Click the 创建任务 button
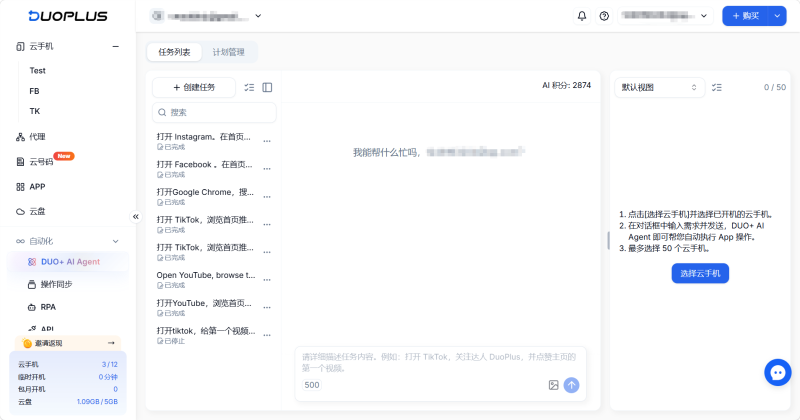The width and height of the screenshot is (800, 420). (x=194, y=87)
